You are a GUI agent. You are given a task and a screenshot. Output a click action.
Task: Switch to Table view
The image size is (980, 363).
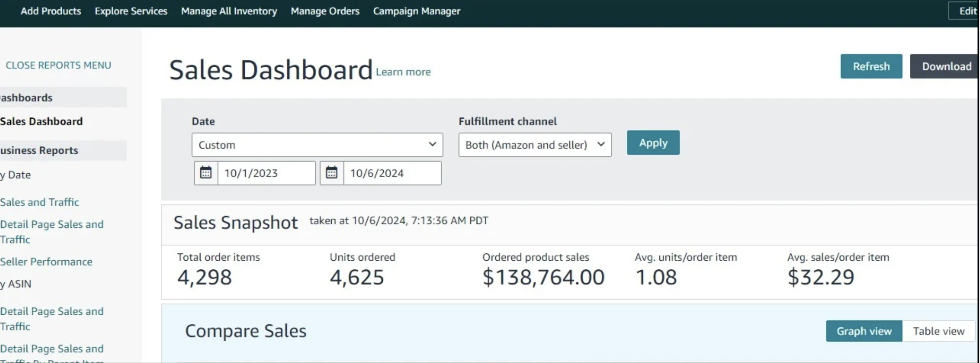click(938, 331)
